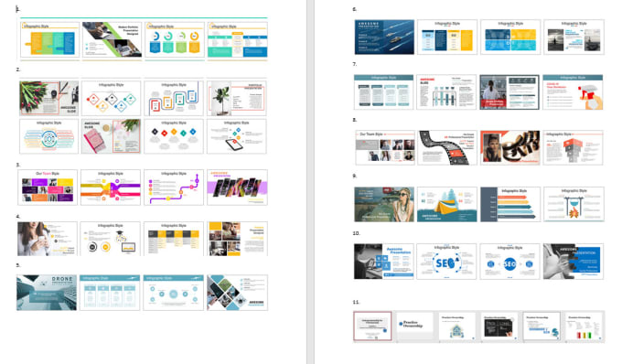Click the yellow table infographic in row 4
This screenshot has height=364, width=622.
174,239
